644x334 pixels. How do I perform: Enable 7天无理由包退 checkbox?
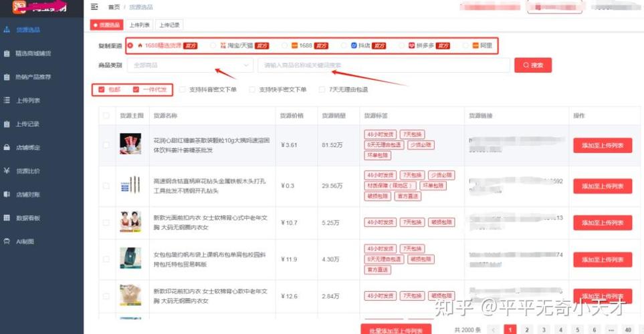point(322,90)
